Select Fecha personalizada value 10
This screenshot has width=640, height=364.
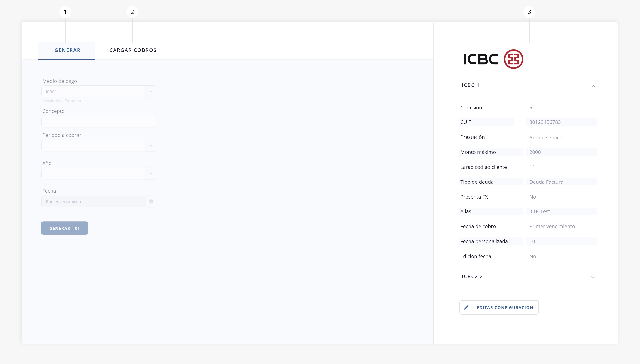tap(532, 241)
